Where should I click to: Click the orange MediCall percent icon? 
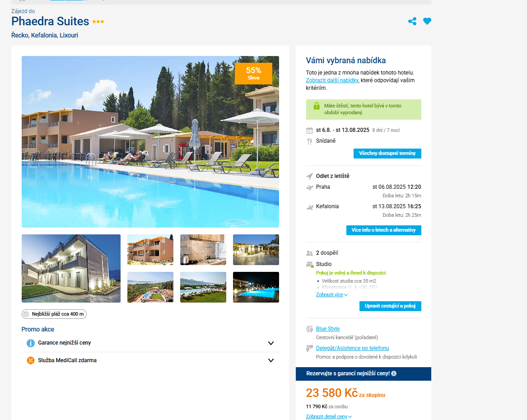tap(31, 360)
